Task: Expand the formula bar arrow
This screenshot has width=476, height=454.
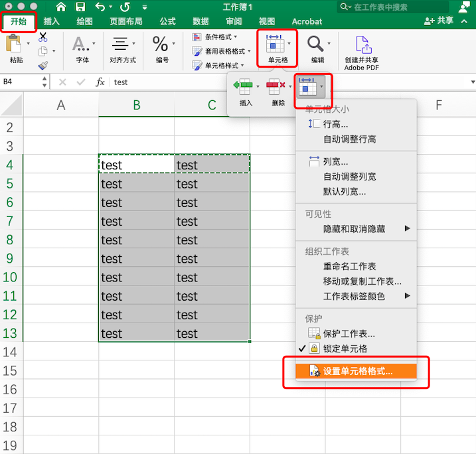Action: click(x=473, y=82)
